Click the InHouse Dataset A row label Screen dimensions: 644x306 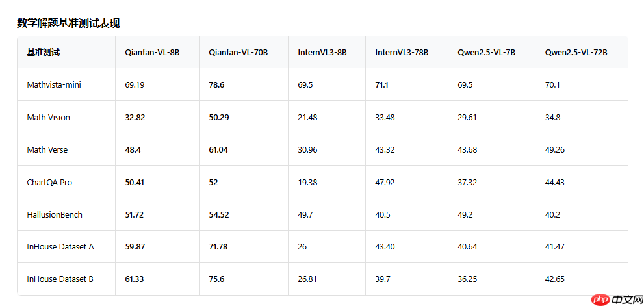tap(60, 247)
